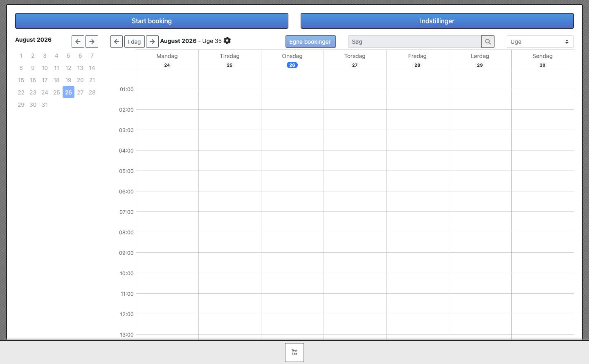Open Indstillinger
The image size is (589, 364).
pyautogui.click(x=437, y=21)
